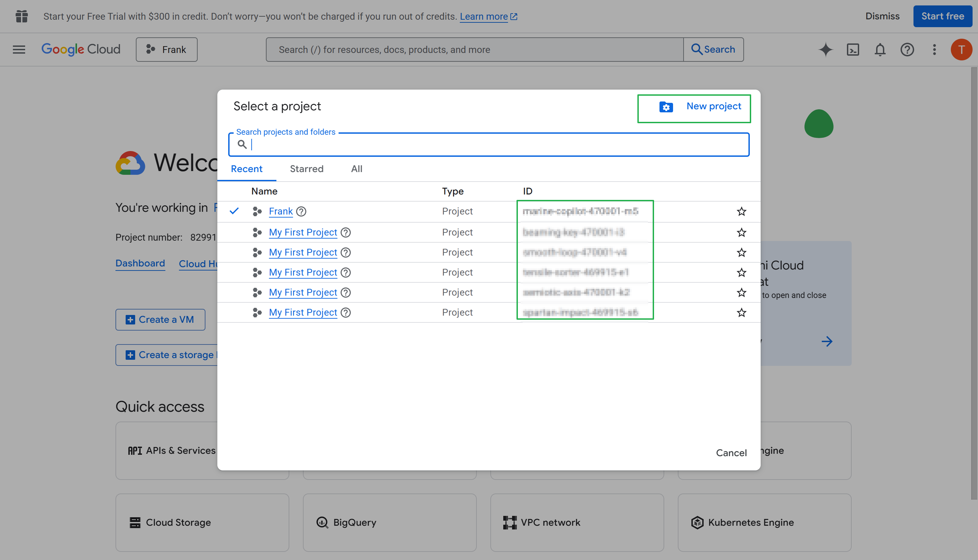This screenshot has height=560, width=978.
Task: Open the Cloud Storage quick access card
Action: 202,522
